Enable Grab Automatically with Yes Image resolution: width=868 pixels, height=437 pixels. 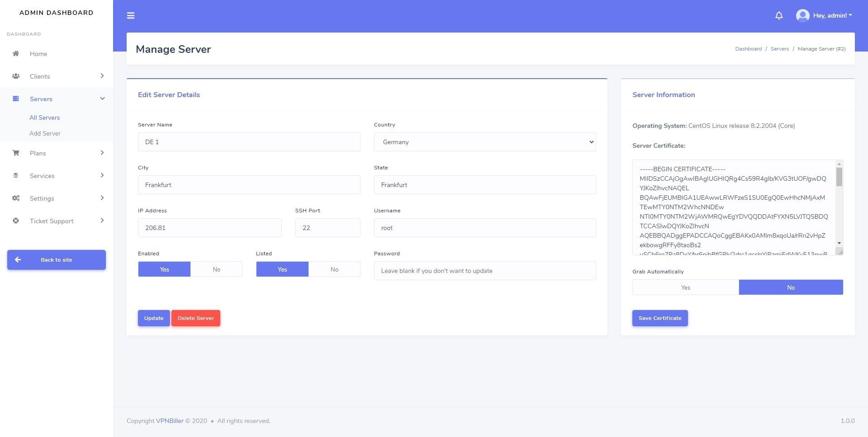click(x=685, y=287)
